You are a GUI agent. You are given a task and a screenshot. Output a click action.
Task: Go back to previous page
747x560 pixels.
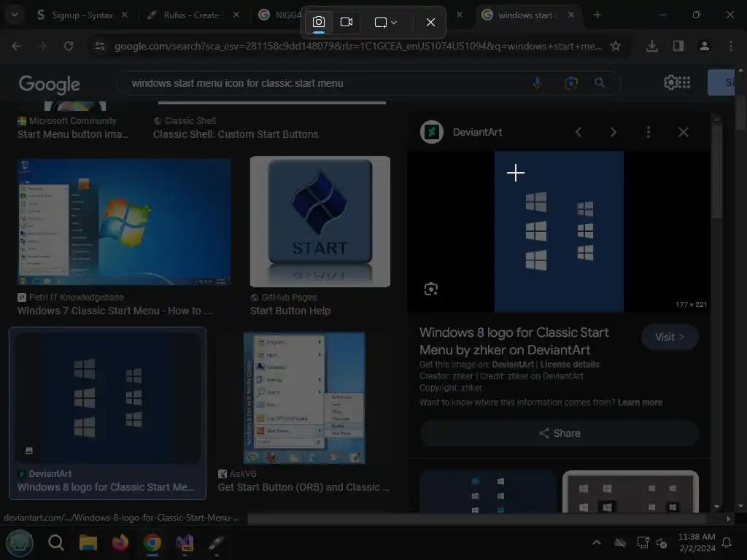(17, 46)
